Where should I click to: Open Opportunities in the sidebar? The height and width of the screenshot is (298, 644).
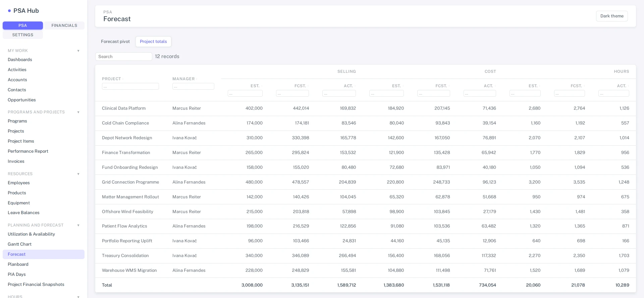[44, 100]
